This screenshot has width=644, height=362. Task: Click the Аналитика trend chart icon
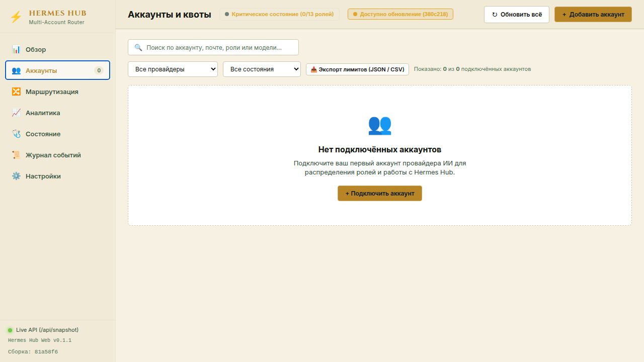click(16, 113)
